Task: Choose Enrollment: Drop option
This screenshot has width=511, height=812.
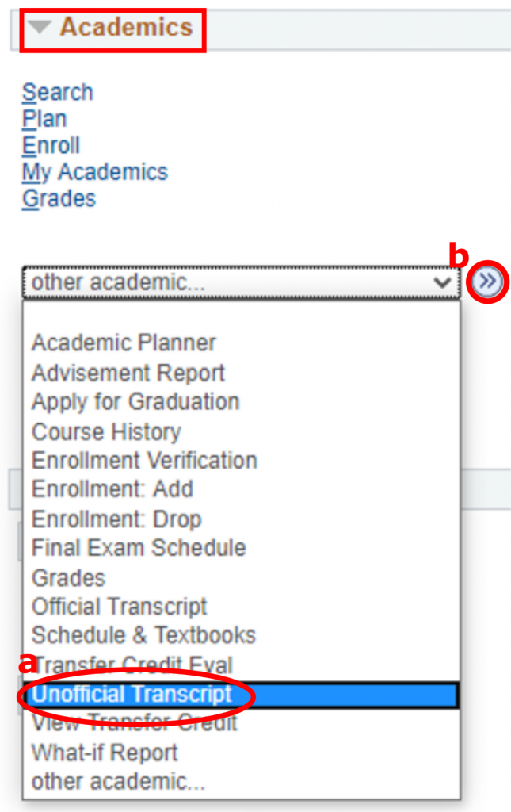Action: 116,519
